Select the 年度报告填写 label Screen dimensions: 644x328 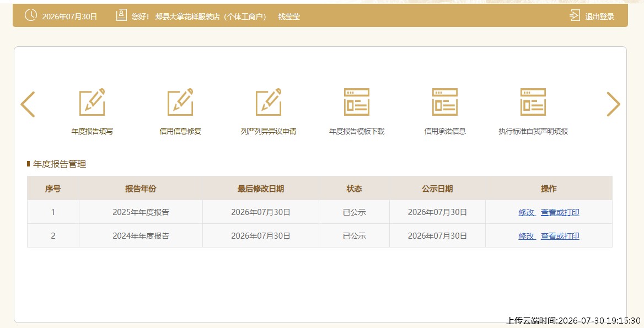[x=92, y=131]
